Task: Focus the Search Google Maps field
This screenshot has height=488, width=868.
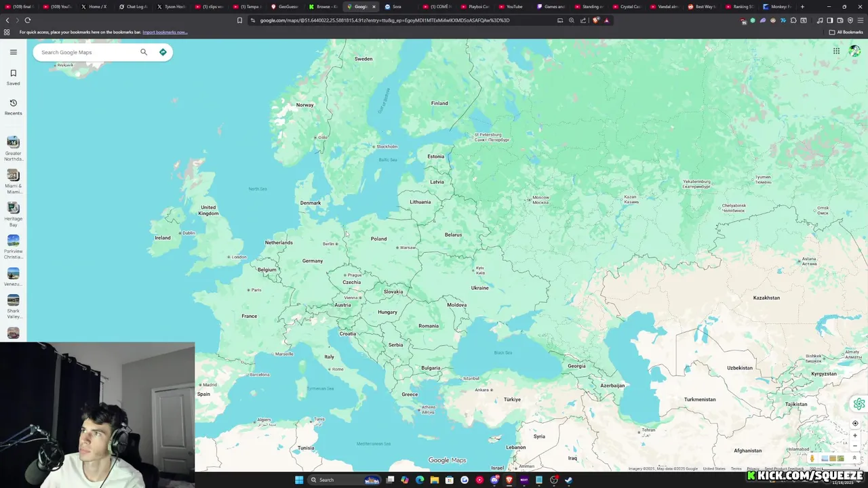Action: [86, 52]
